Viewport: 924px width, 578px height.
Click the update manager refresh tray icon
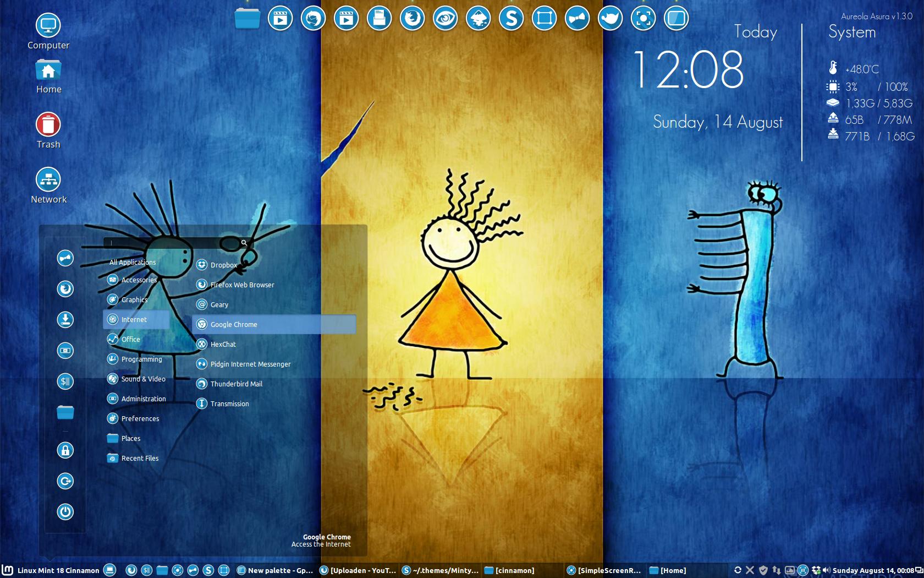tap(738, 570)
